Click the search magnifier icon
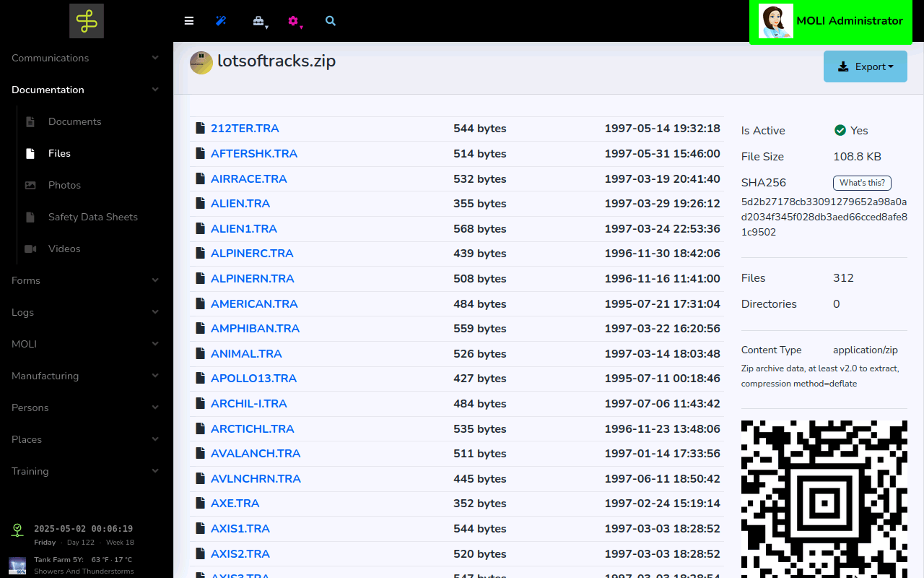This screenshot has height=578, width=924. (331, 21)
